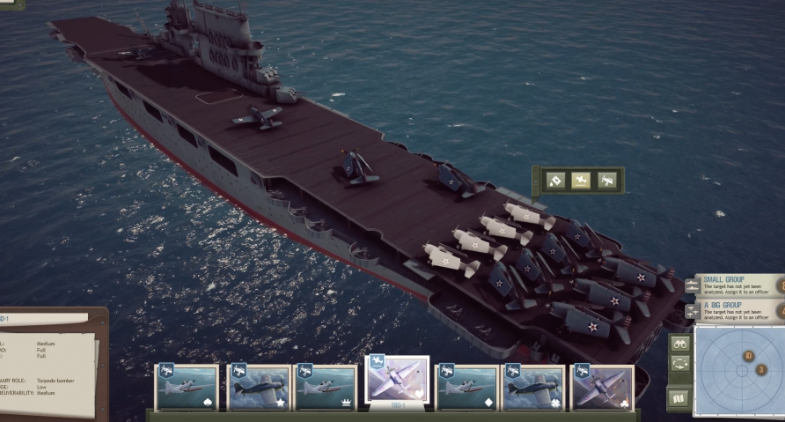The width and height of the screenshot is (785, 422).
Task: Click radar contact marker labeled 10
Action: 748,356
